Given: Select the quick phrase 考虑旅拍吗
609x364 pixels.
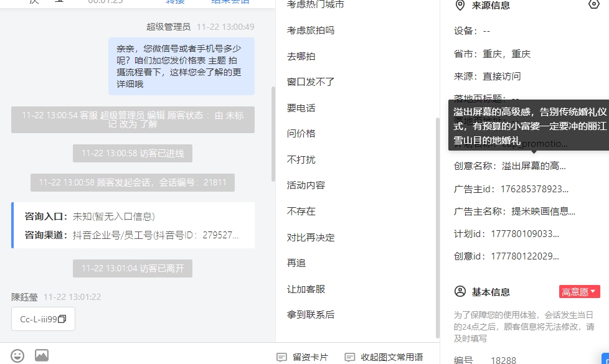Looking at the screenshot, I should [311, 30].
